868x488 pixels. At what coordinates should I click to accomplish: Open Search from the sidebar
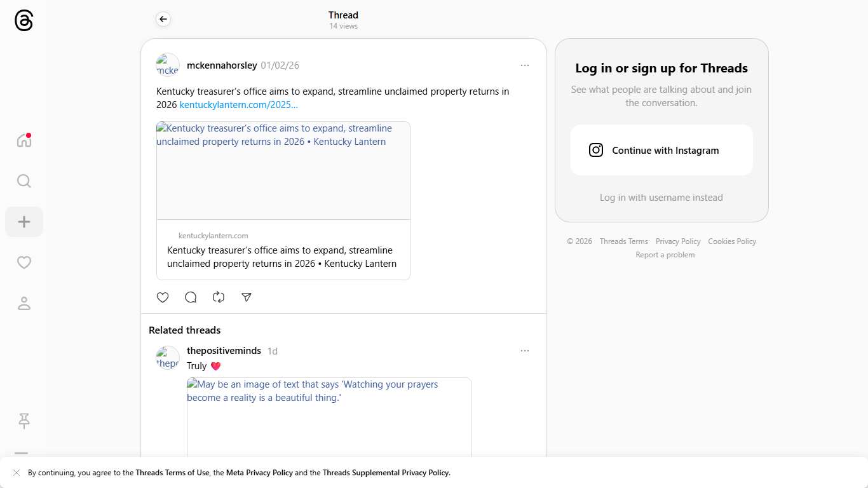(x=24, y=181)
